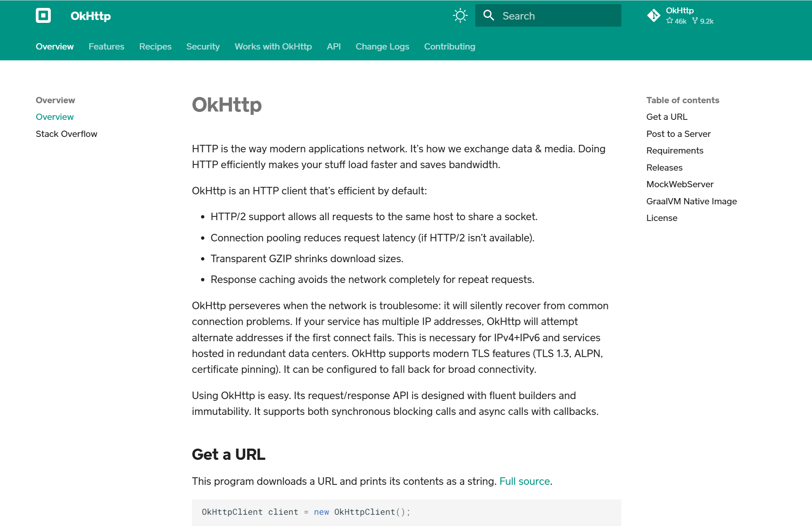Open the Change Logs tab
Image resolution: width=812 pixels, height=526 pixels.
(x=382, y=47)
